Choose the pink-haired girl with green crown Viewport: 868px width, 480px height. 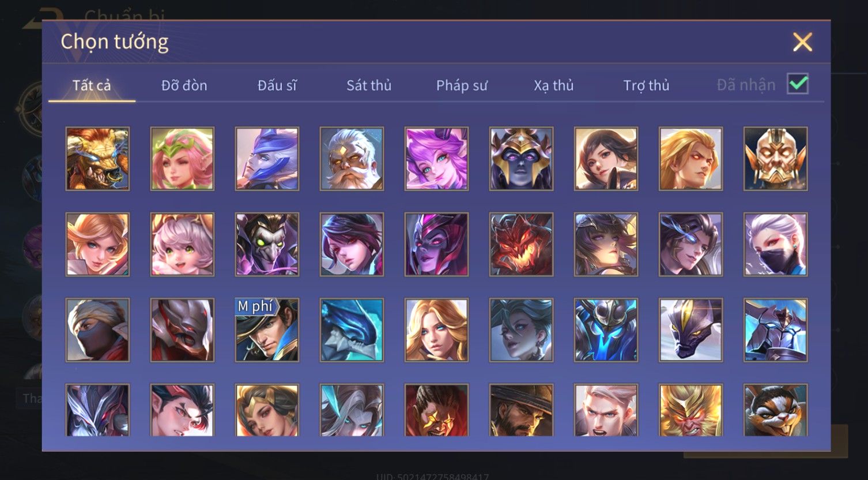point(182,159)
